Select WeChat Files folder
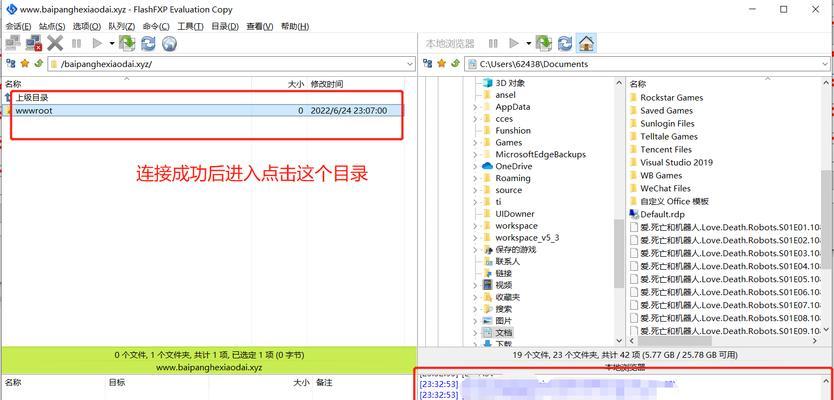Screen dimensions: 834x400 (665, 189)
